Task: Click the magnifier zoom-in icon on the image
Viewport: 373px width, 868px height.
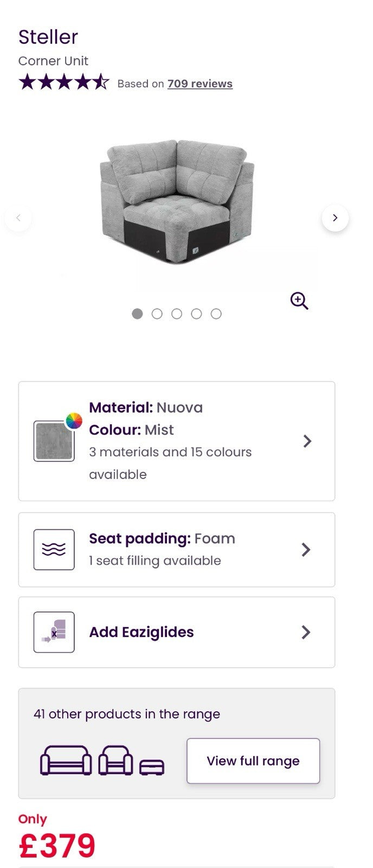Action: (x=299, y=301)
